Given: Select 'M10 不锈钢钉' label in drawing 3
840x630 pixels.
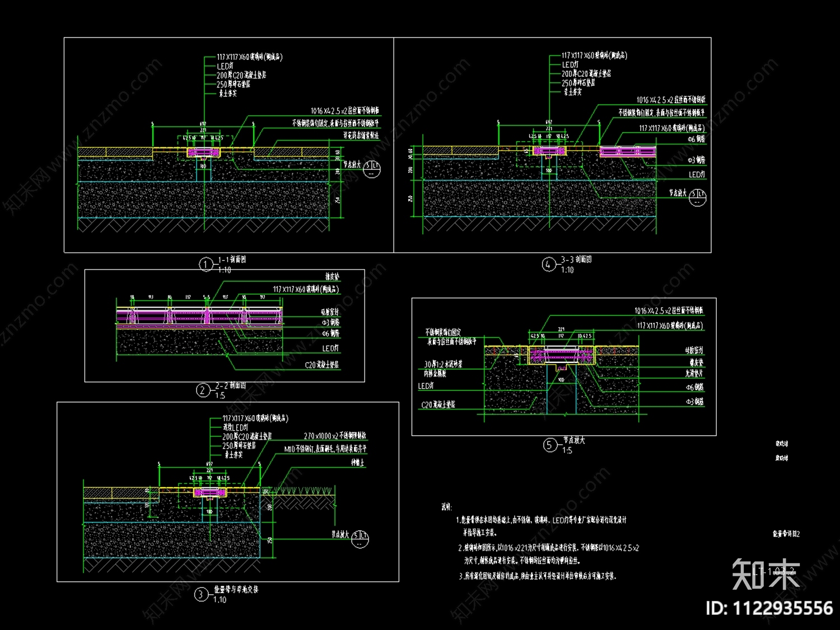Looking at the screenshot, I should coord(325,449).
